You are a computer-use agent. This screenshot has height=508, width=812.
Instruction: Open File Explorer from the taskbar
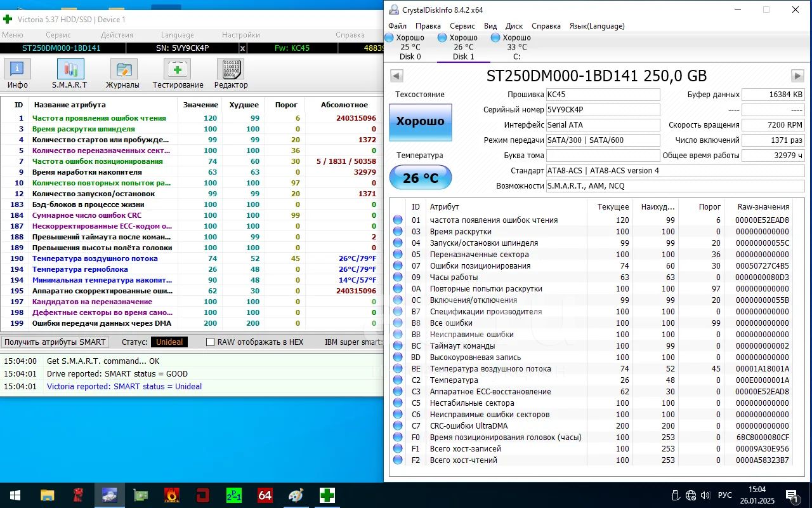click(48, 495)
